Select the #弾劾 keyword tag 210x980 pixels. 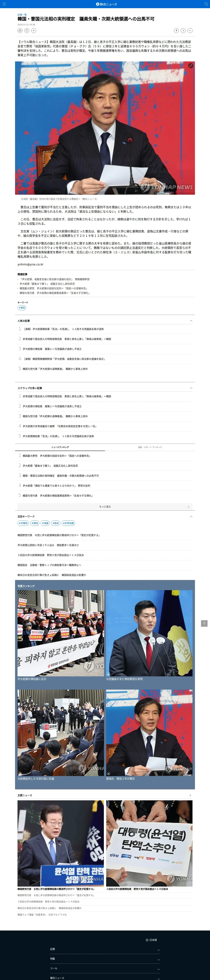[x=35, y=523]
